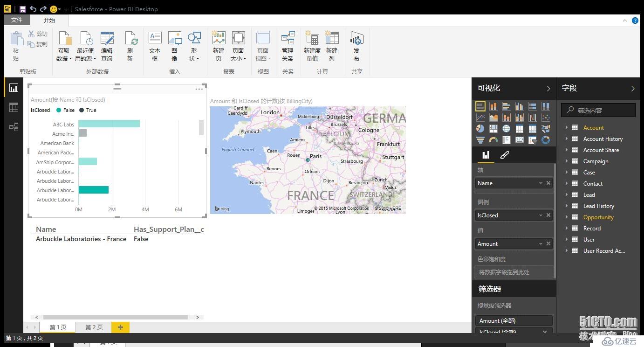The height and width of the screenshot is (347, 644).
Task: Switch to Relationships view in left sidebar
Action: pyautogui.click(x=14, y=127)
